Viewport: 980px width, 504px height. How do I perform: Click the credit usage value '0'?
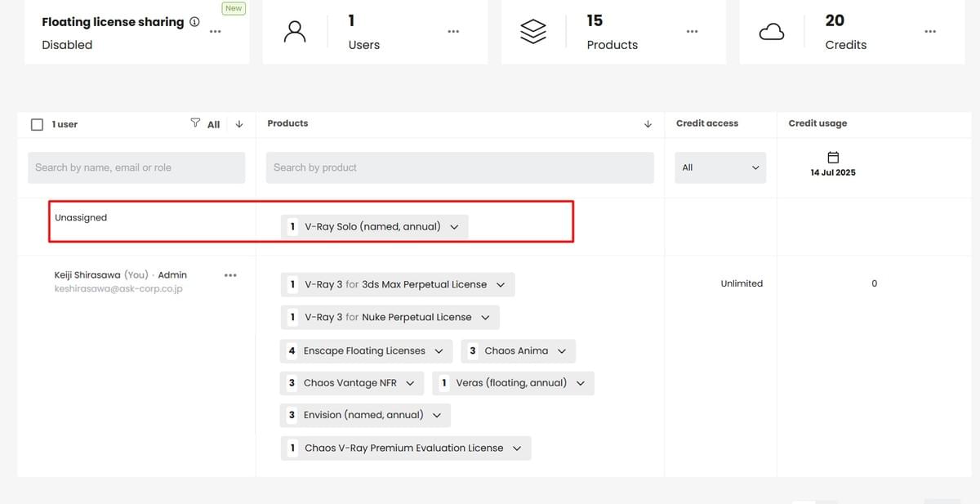(874, 283)
